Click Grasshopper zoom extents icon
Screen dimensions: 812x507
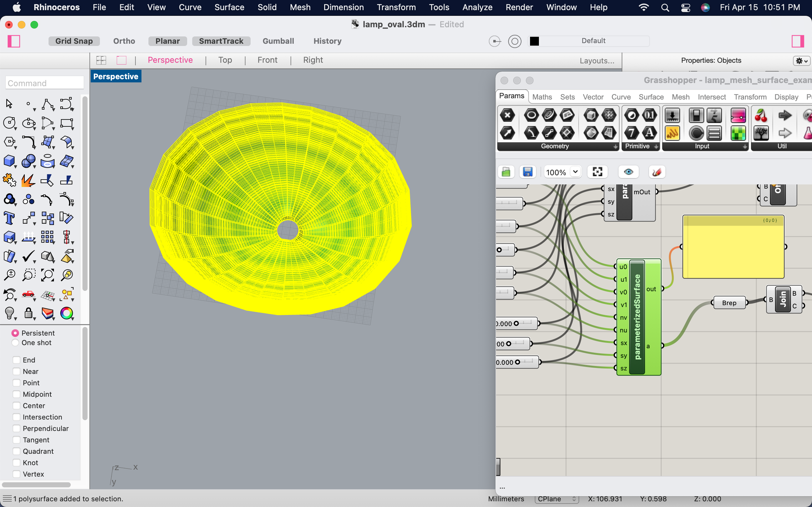(597, 172)
